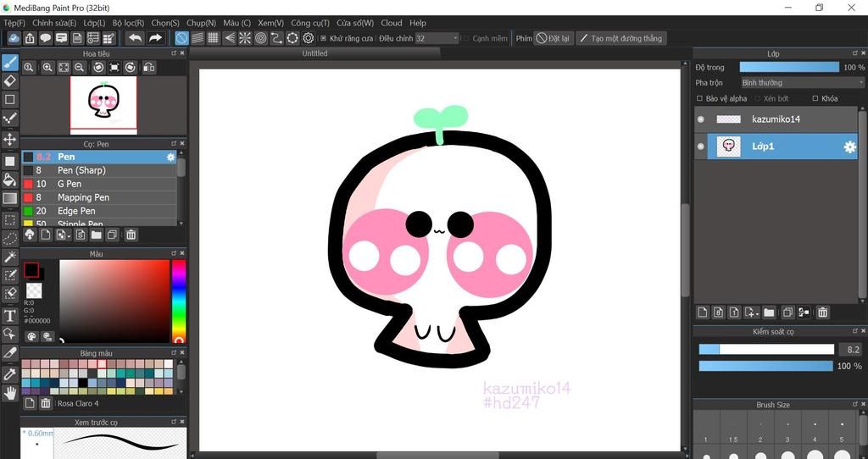Screen dimensions: 868x459
Task: Click the black foreground color swatch
Action: pyautogui.click(x=31, y=270)
